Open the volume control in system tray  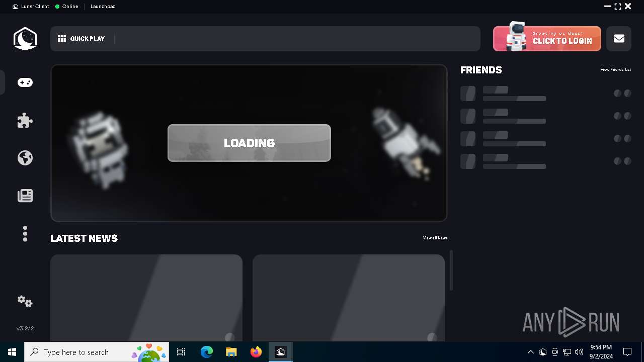(579, 352)
